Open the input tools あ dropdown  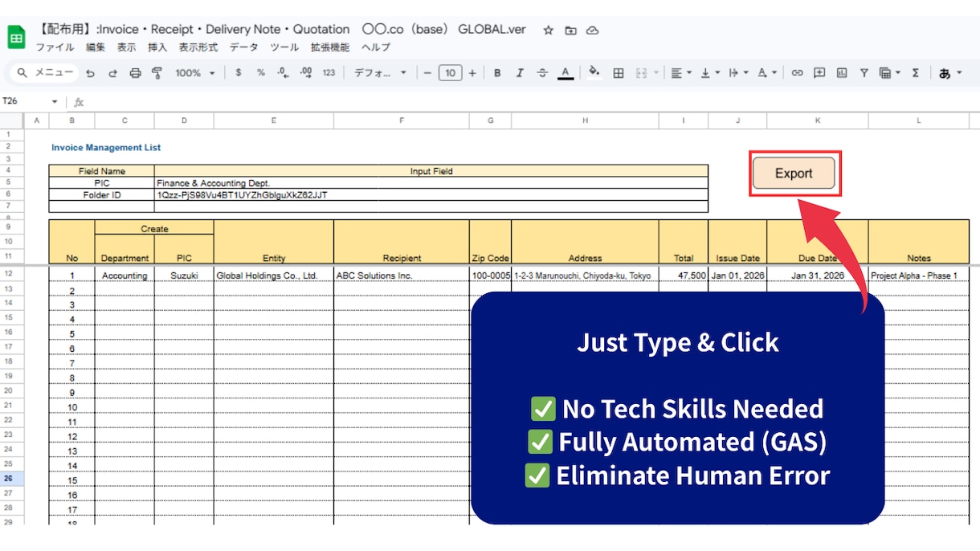tap(950, 73)
